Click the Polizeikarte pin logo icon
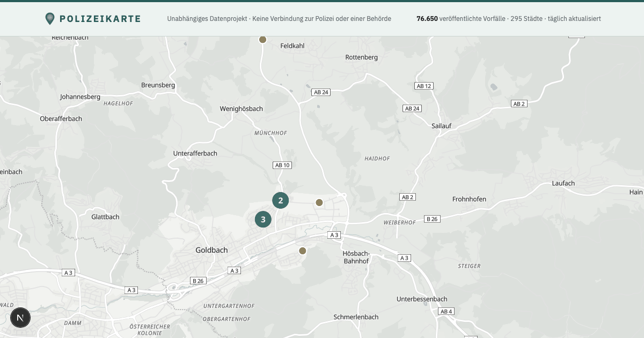This screenshot has width=644, height=338. 50,19
